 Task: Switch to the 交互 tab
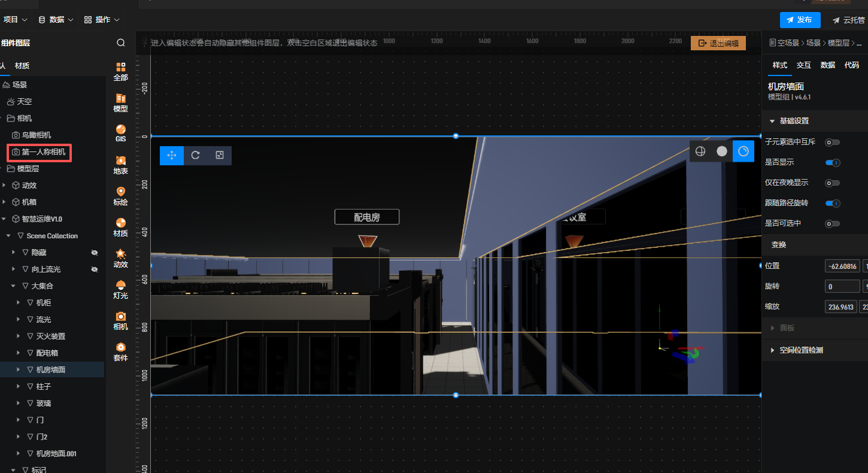click(803, 65)
